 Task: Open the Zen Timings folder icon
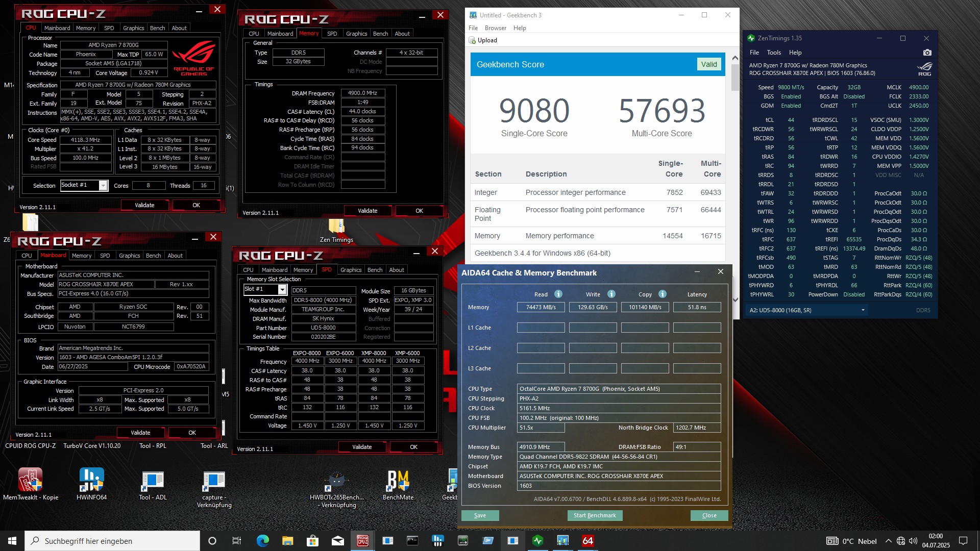coord(336,226)
